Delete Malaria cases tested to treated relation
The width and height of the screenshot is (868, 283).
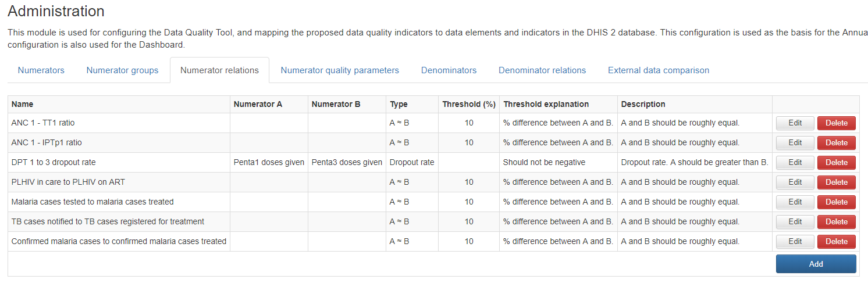tap(837, 202)
